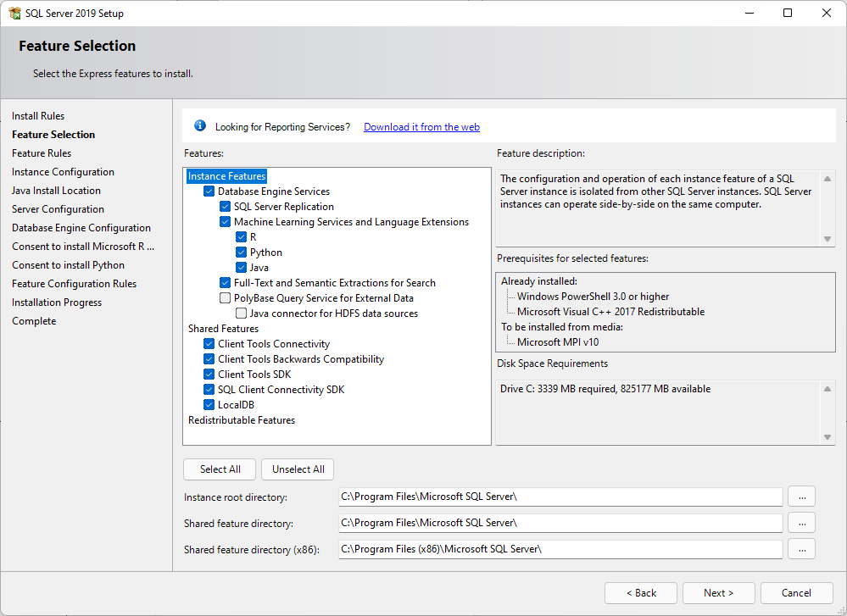This screenshot has height=616, width=847.
Task: Toggle Machine Learning Services and Language Extensions
Action: tap(226, 221)
